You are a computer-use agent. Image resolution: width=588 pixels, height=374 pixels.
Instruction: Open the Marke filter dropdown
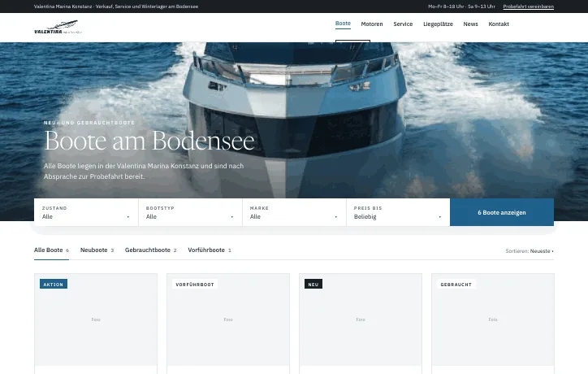coord(294,212)
